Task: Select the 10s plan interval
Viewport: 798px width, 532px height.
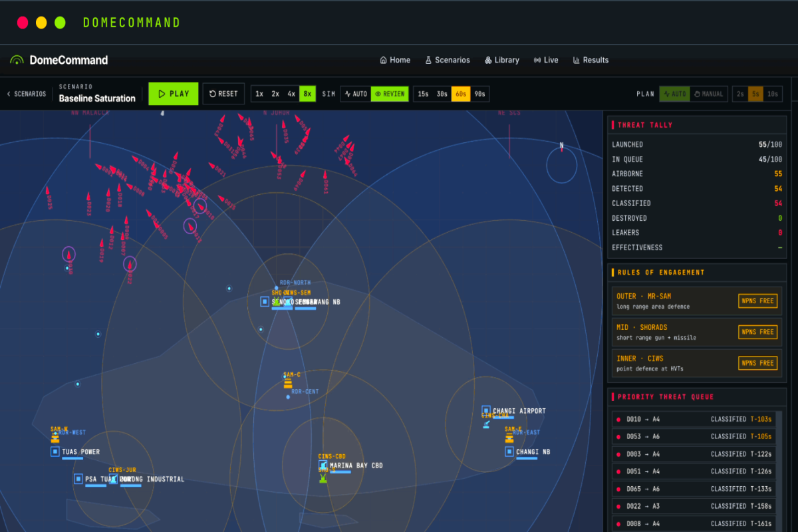Action: tap(773, 94)
